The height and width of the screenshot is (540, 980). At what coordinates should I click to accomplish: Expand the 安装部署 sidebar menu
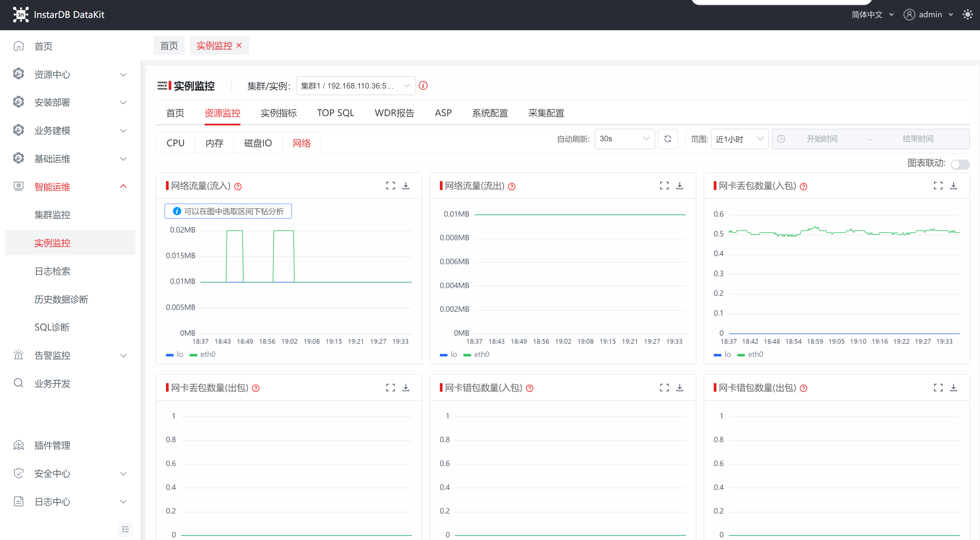click(x=70, y=102)
